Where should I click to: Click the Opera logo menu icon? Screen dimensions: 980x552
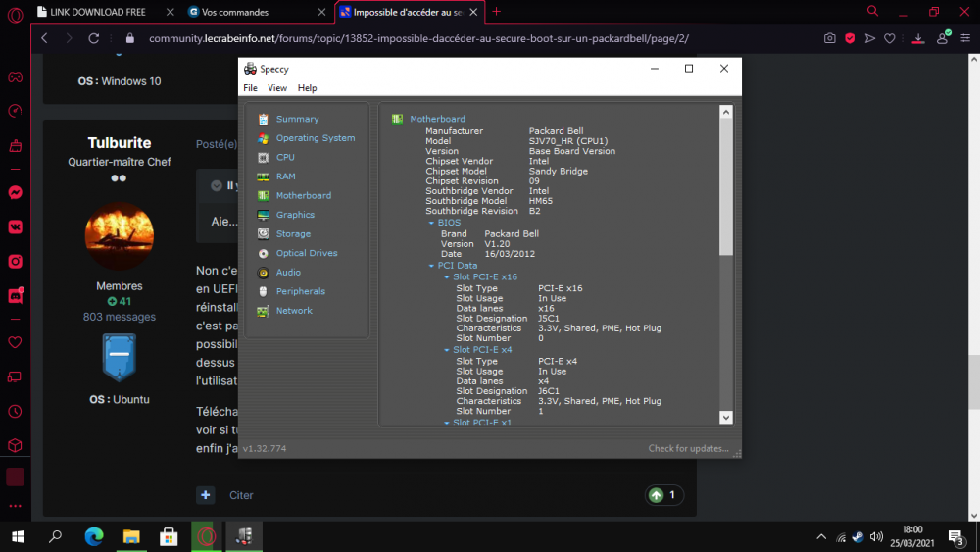click(15, 14)
